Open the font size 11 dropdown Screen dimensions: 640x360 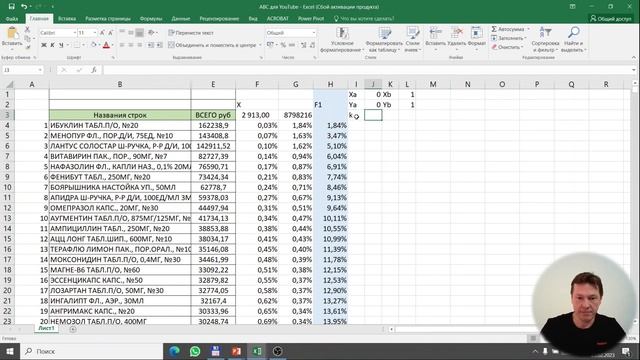[95, 33]
